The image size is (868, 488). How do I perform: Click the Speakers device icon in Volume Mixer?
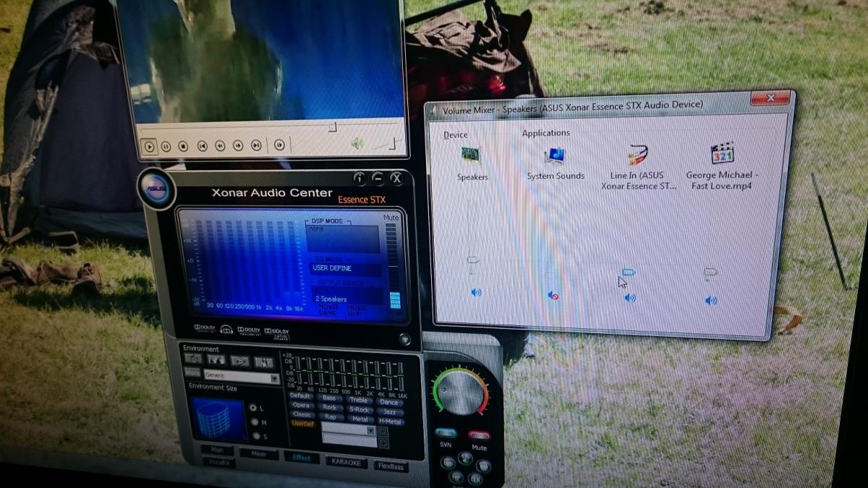point(471,155)
